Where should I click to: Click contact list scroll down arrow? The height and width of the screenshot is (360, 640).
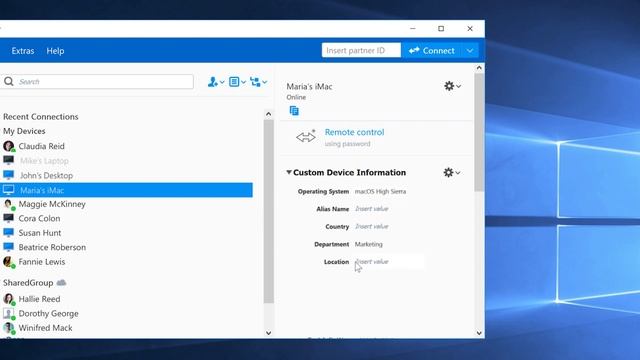coord(268,333)
